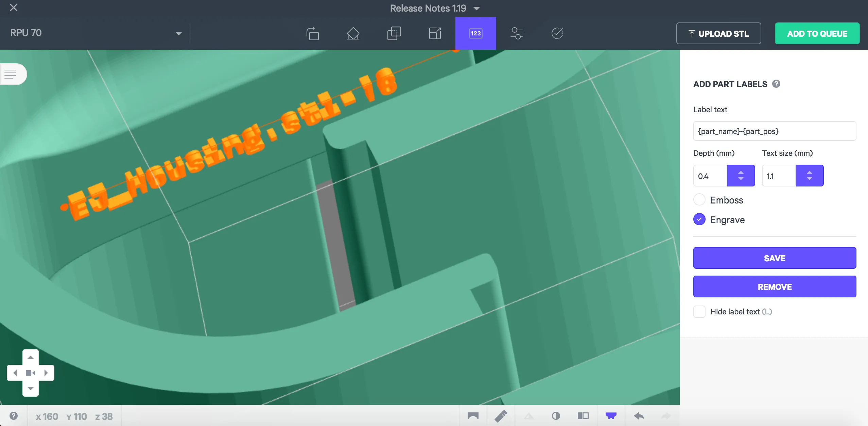Click the center camera view icon

pyautogui.click(x=31, y=373)
